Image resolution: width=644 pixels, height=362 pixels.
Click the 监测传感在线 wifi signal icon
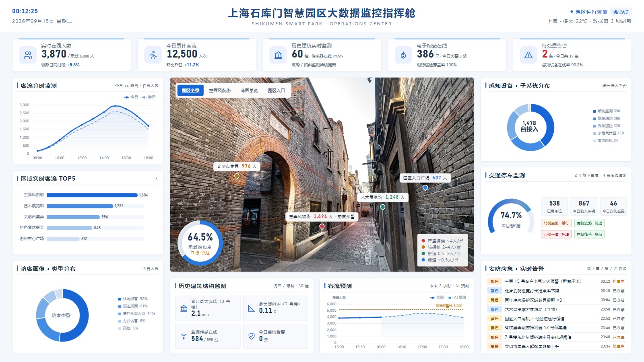(184, 336)
